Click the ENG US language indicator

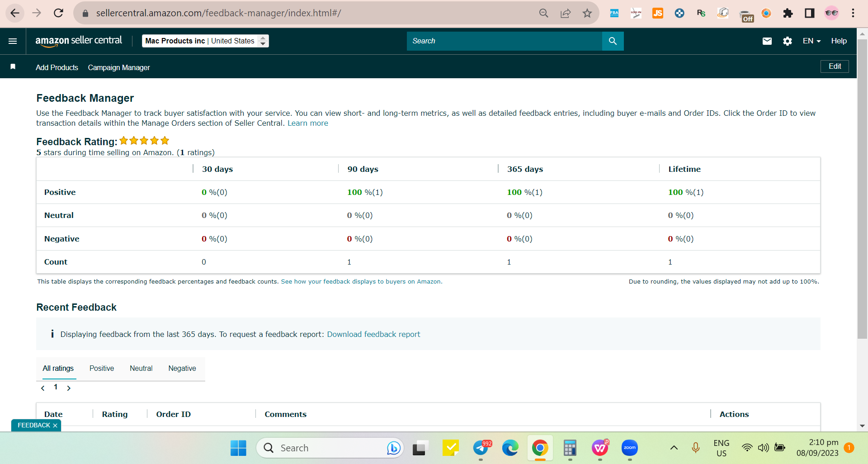[x=722, y=448]
